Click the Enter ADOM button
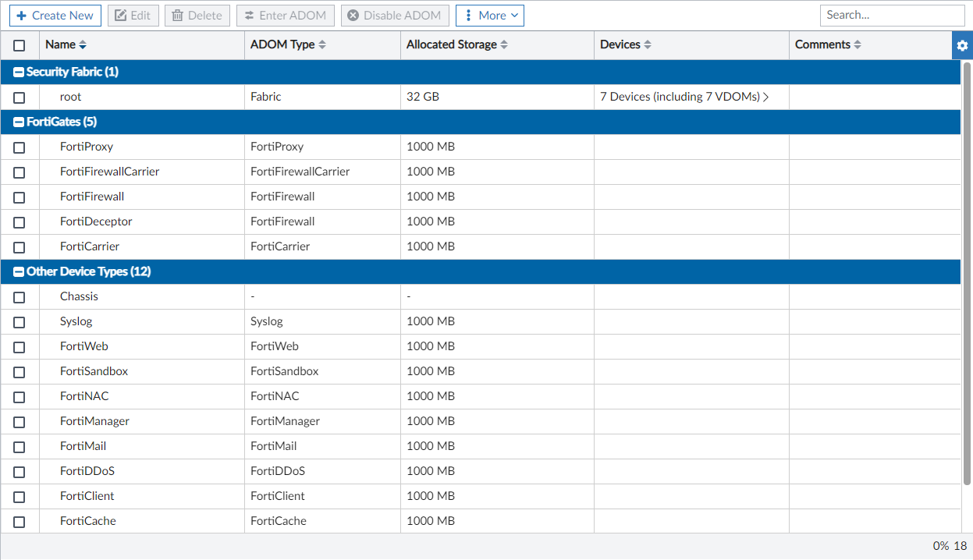Screen dimensions: 973x560 286,16
